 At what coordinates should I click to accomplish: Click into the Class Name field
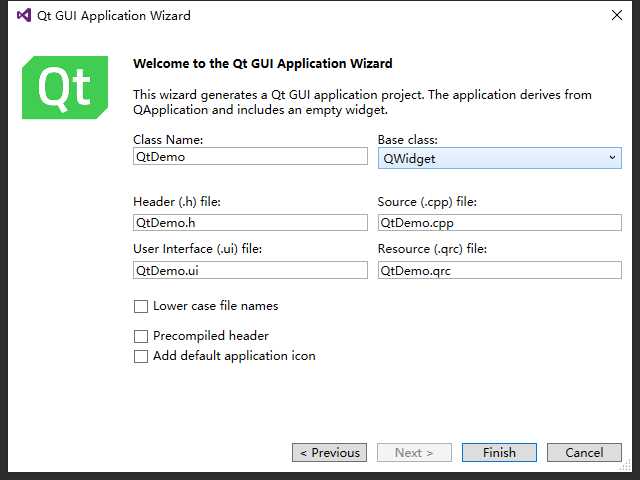click(x=250, y=156)
